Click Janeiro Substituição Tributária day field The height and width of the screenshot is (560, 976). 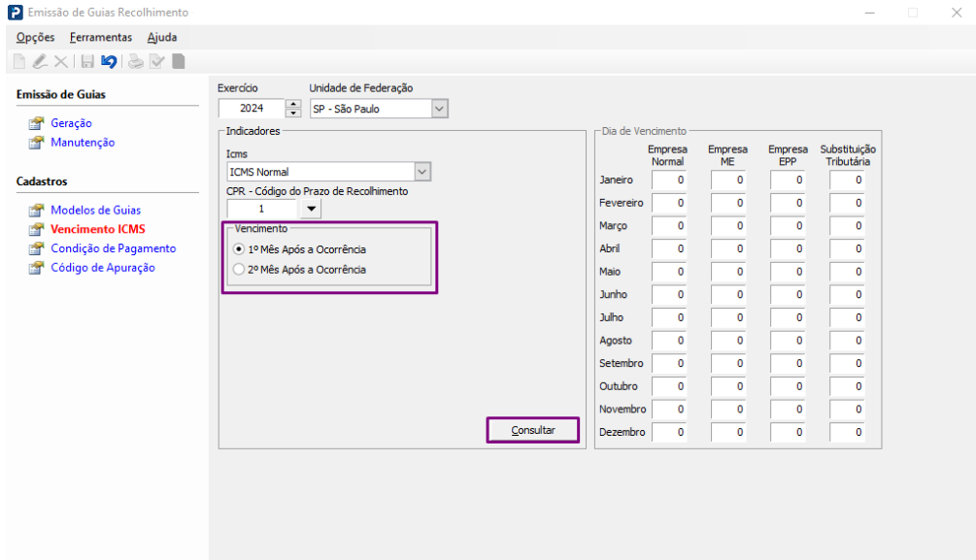847,180
